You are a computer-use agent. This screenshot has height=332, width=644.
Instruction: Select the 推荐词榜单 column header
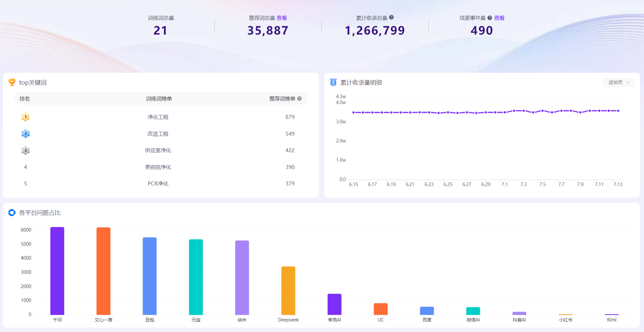(x=282, y=99)
